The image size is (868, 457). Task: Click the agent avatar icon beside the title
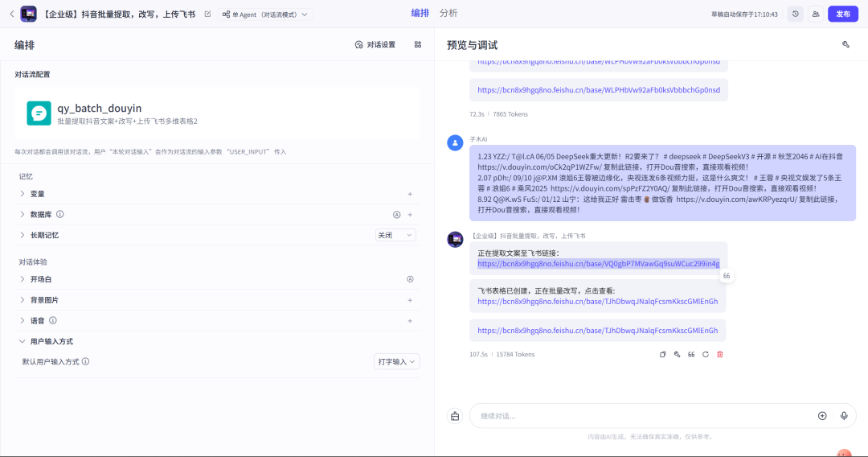[28, 14]
